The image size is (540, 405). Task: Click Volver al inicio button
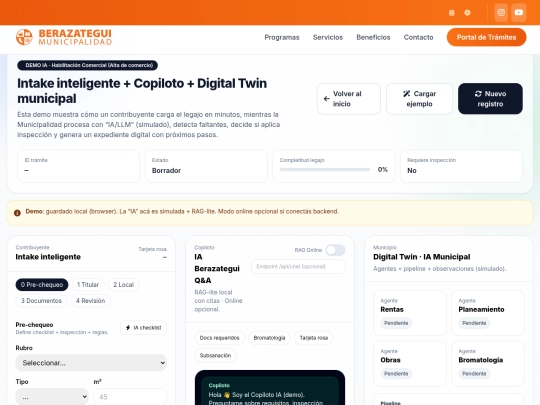(349, 99)
